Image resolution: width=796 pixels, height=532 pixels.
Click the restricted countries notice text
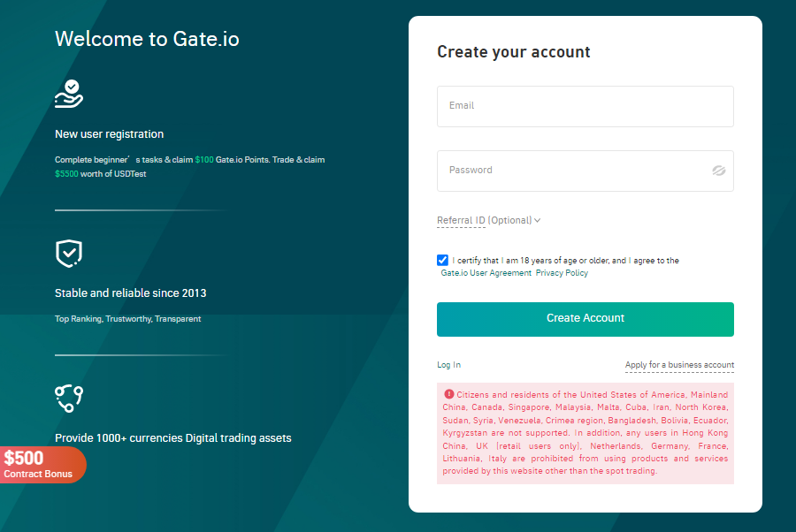585,433
